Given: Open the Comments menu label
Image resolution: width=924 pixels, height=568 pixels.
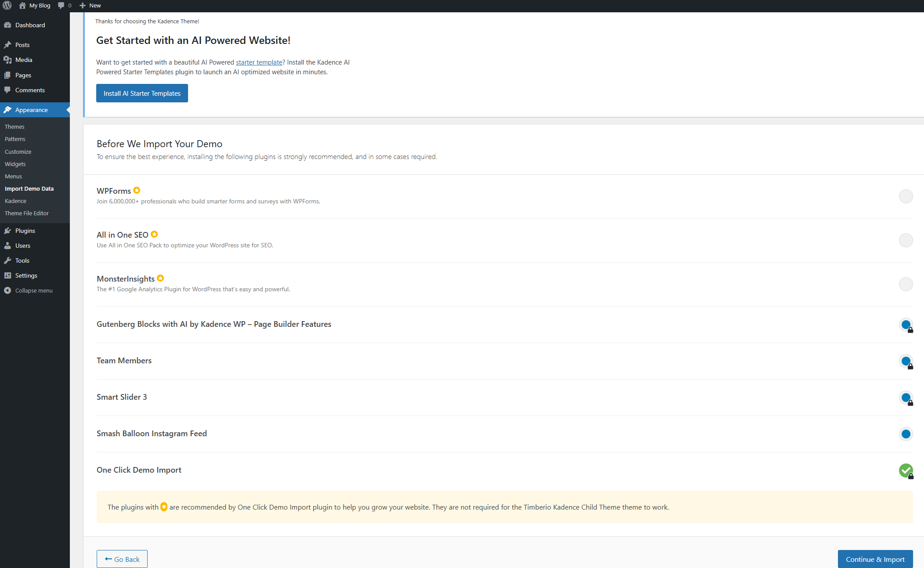Looking at the screenshot, I should point(30,90).
